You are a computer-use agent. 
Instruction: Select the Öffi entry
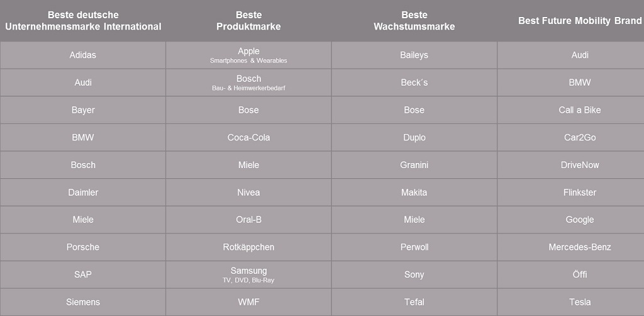[x=579, y=275]
